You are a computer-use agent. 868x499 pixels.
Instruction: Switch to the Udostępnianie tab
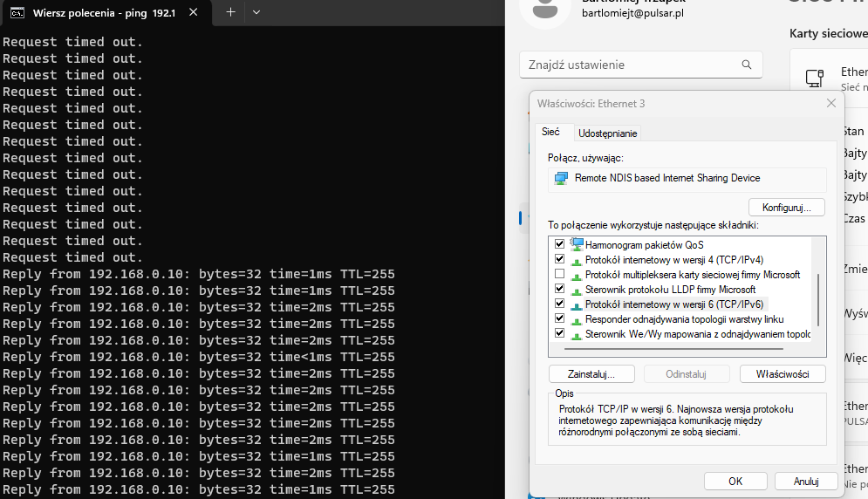click(607, 133)
